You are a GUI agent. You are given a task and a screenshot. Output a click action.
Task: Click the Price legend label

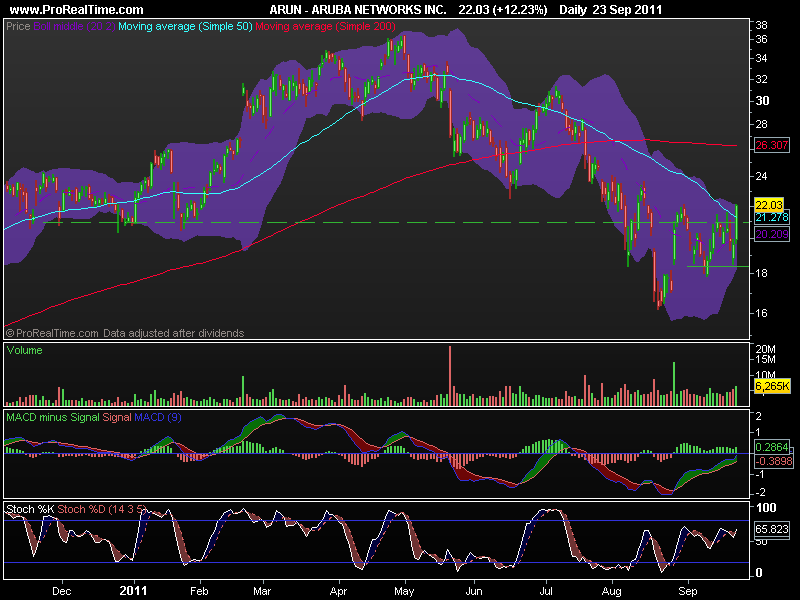18,26
